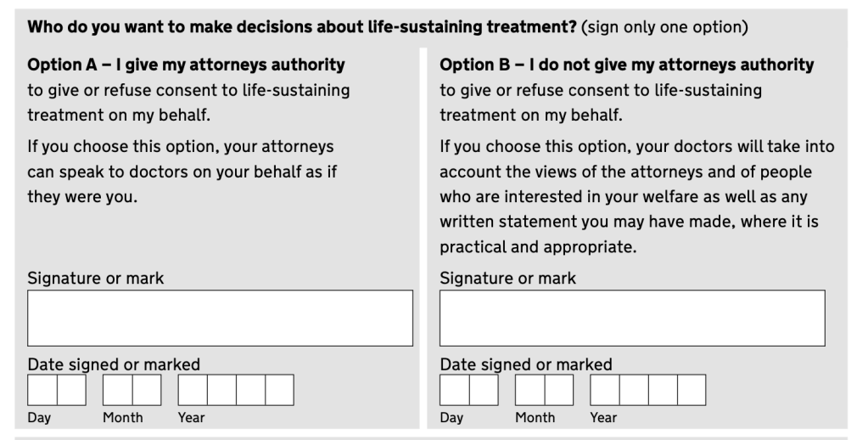Focus first Year box under Option B

tap(605, 390)
